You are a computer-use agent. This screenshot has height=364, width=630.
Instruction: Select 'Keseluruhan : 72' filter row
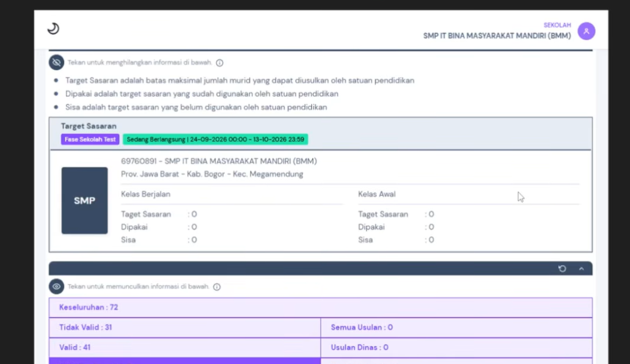(x=321, y=307)
